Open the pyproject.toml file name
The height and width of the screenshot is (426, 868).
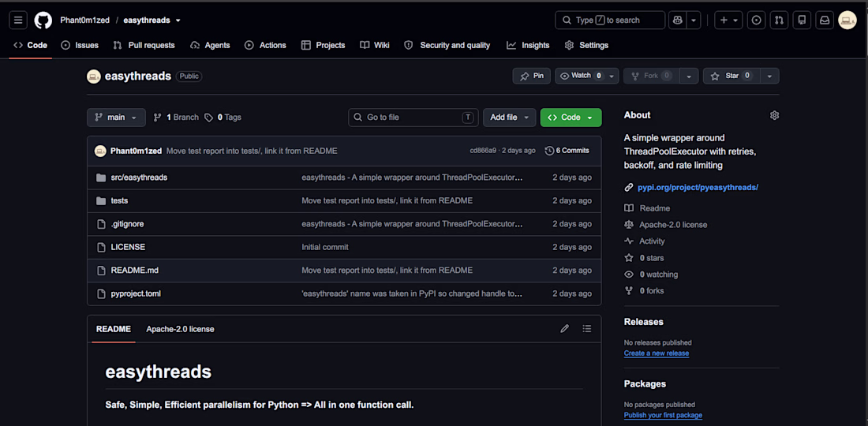point(136,293)
